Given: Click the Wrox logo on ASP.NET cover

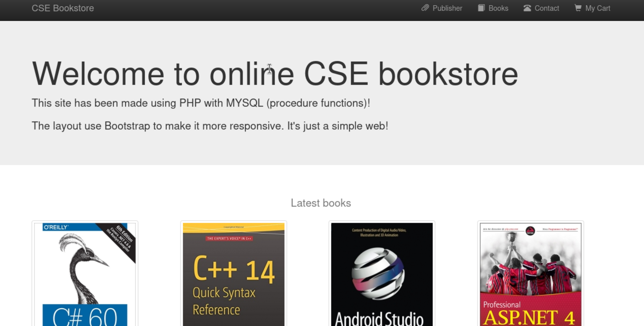Looking at the screenshot, I should 530,230.
